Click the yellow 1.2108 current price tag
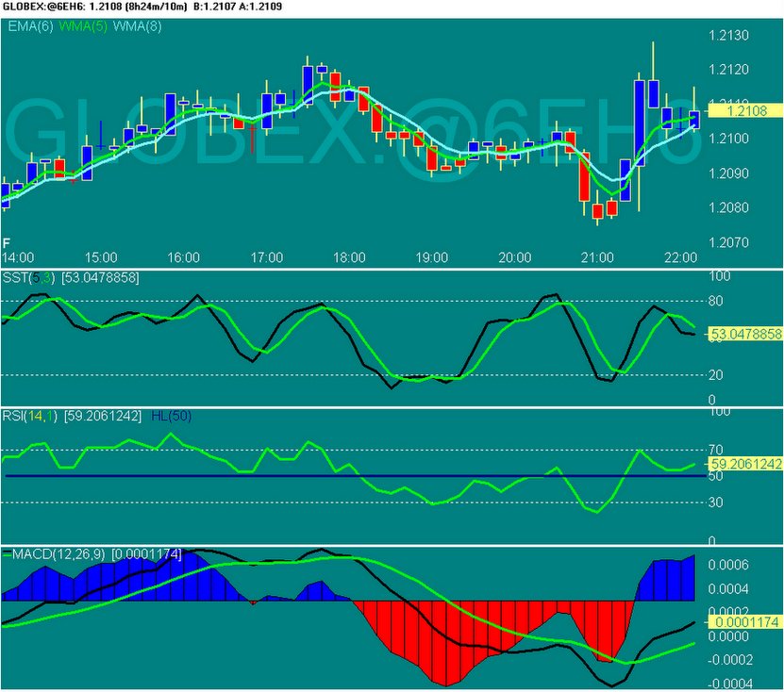The image size is (784, 692). click(745, 110)
